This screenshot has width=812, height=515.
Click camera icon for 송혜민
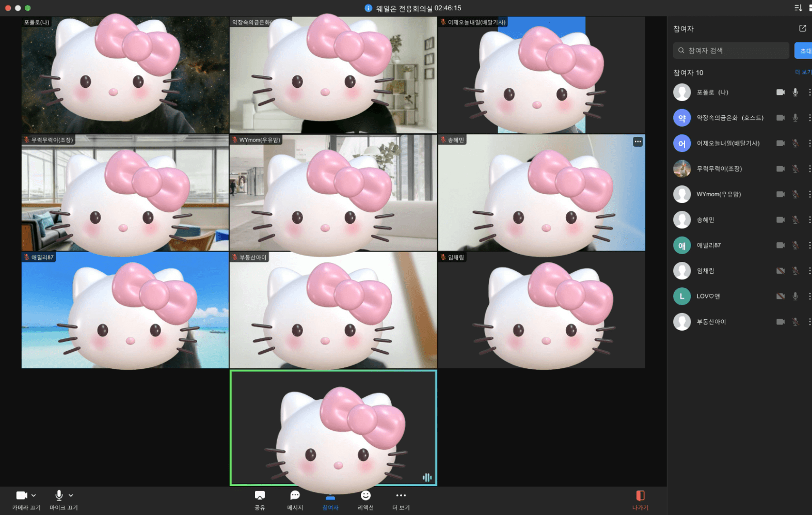click(x=781, y=220)
